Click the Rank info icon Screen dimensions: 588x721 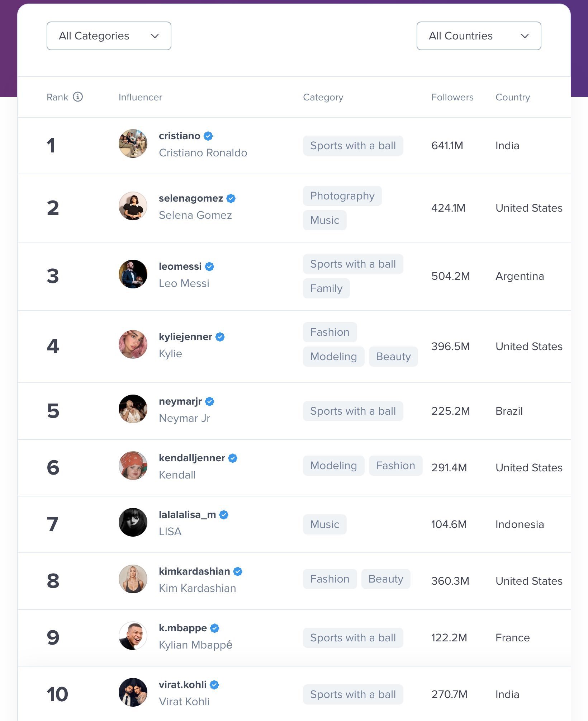(x=78, y=97)
